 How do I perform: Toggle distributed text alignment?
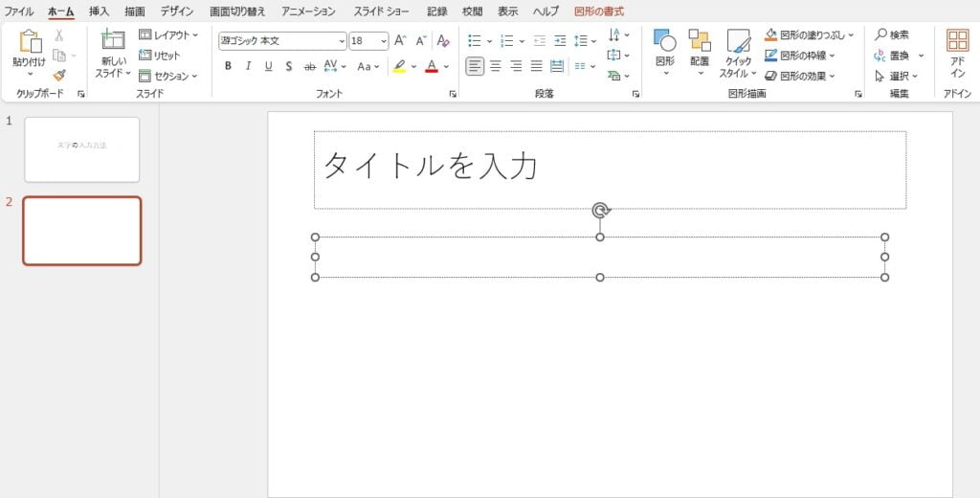coord(557,66)
